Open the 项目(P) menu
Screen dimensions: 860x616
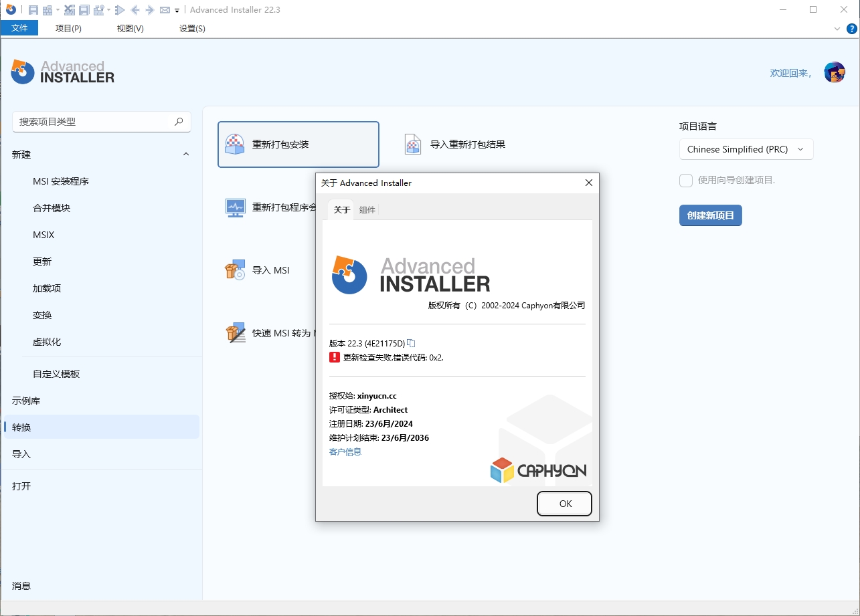68,28
